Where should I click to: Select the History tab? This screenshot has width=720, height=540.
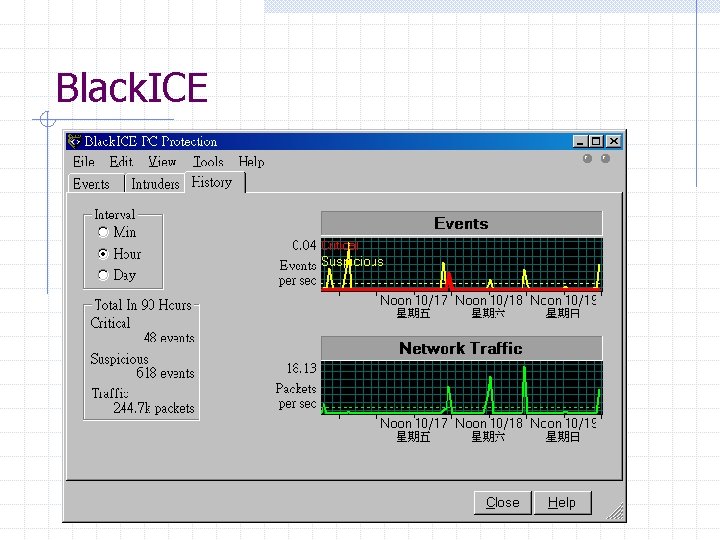215,182
